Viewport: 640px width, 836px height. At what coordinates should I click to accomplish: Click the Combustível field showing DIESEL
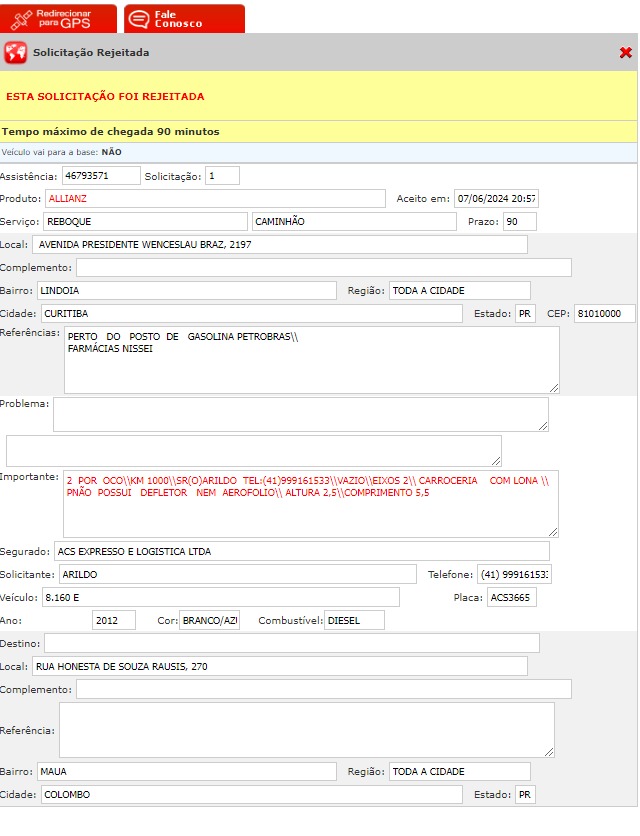pos(353,620)
